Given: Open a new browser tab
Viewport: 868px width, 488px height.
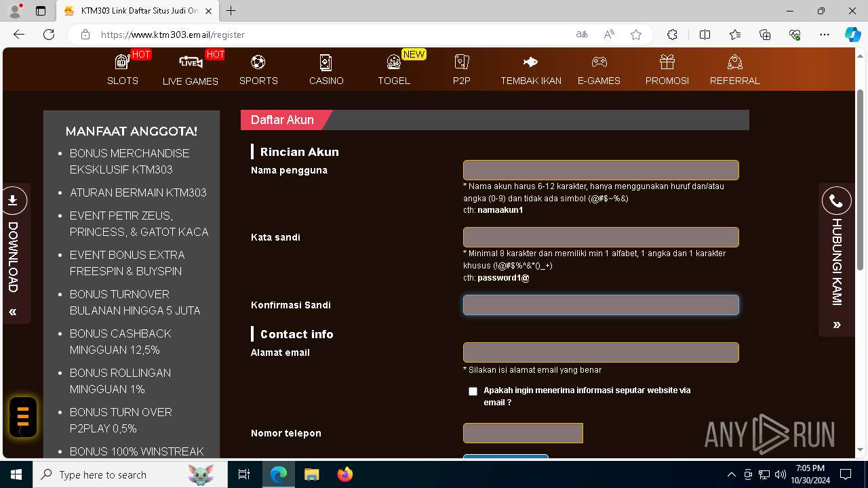Looking at the screenshot, I should coord(231,11).
